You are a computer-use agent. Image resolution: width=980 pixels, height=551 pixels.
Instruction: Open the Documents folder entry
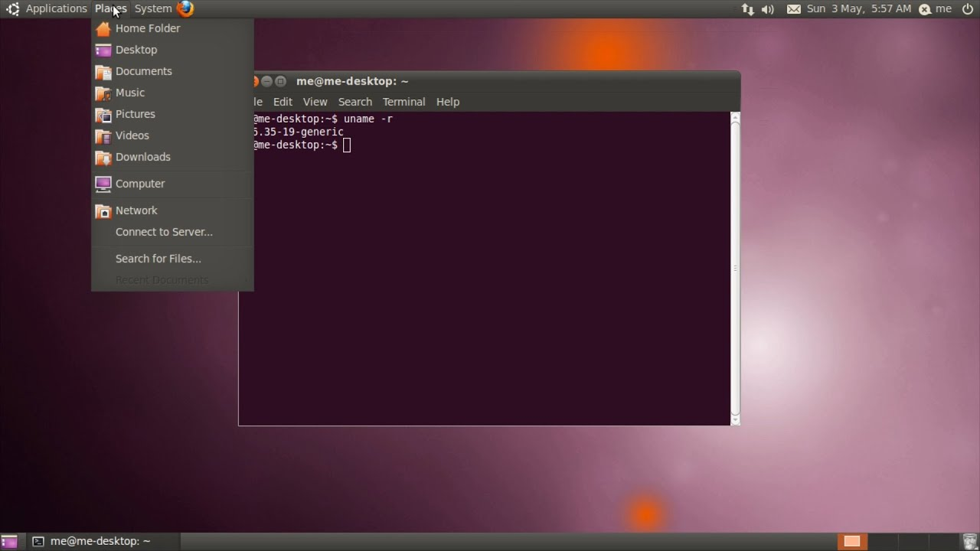(x=172, y=71)
